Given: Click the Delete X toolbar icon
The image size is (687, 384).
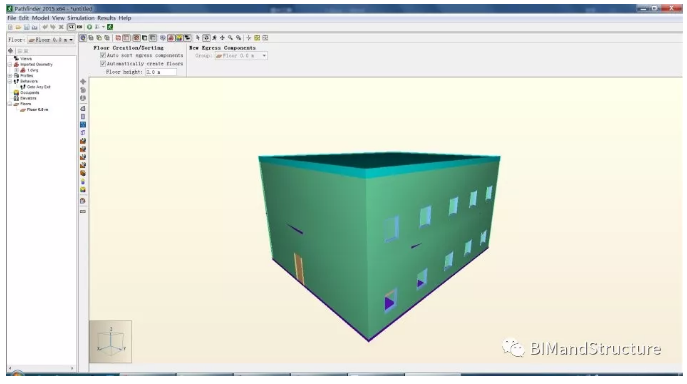Looking at the screenshot, I should pyautogui.click(x=61, y=27).
